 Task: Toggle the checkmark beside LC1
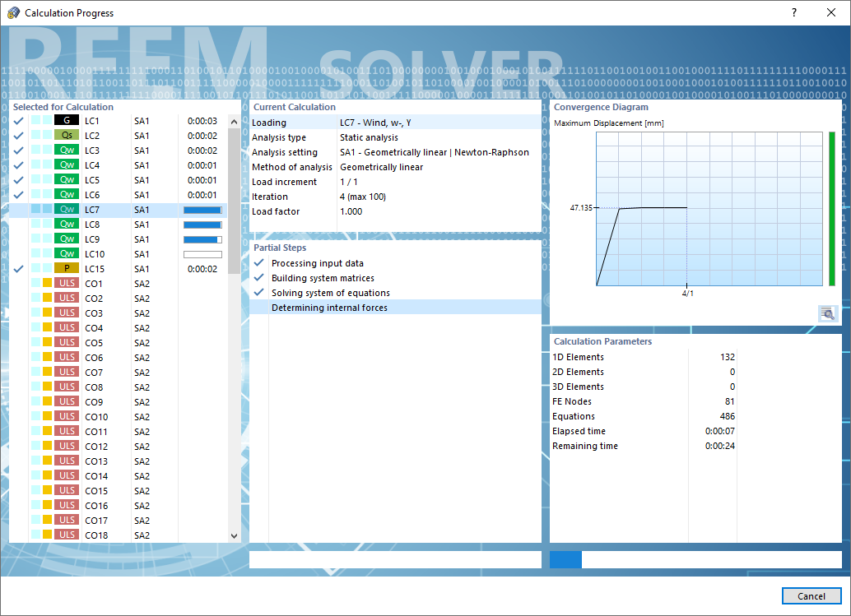(x=18, y=119)
